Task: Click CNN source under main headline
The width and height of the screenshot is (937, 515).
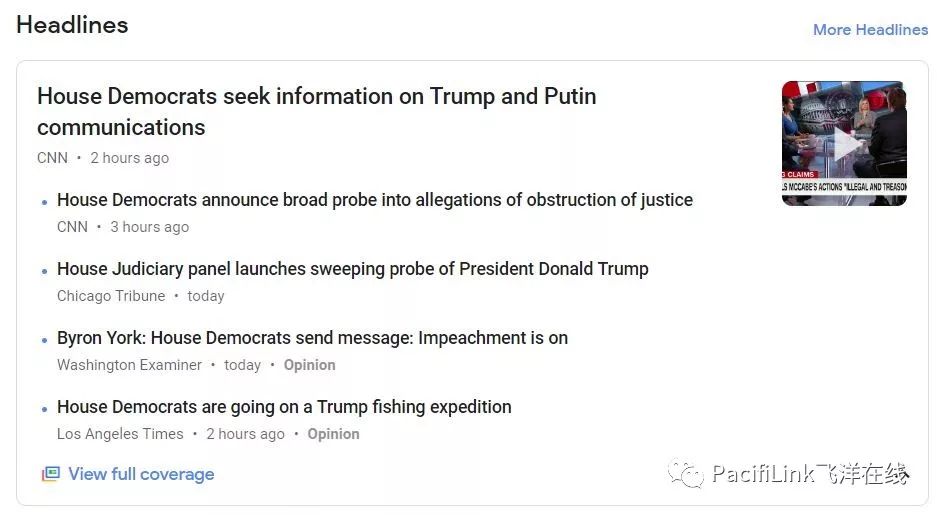Action: [53, 158]
